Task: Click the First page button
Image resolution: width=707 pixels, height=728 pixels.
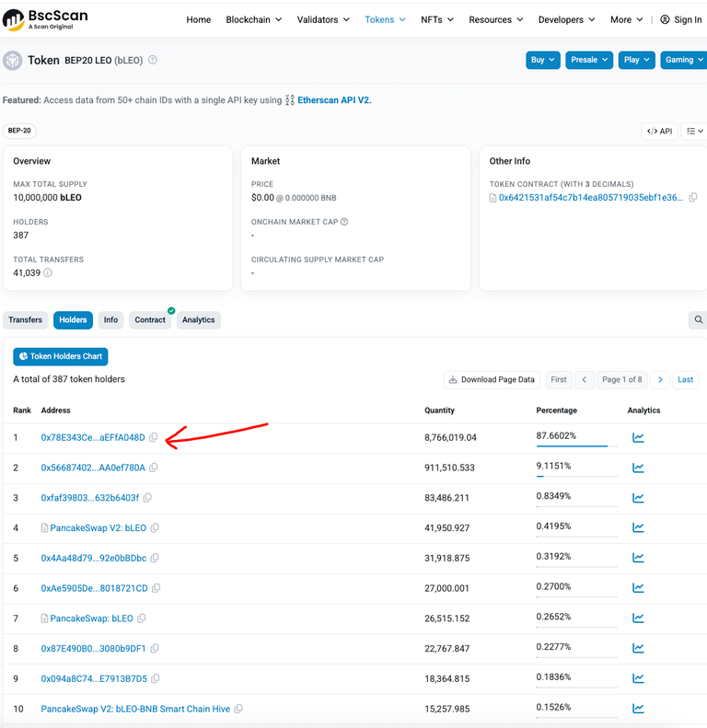Action: (559, 380)
